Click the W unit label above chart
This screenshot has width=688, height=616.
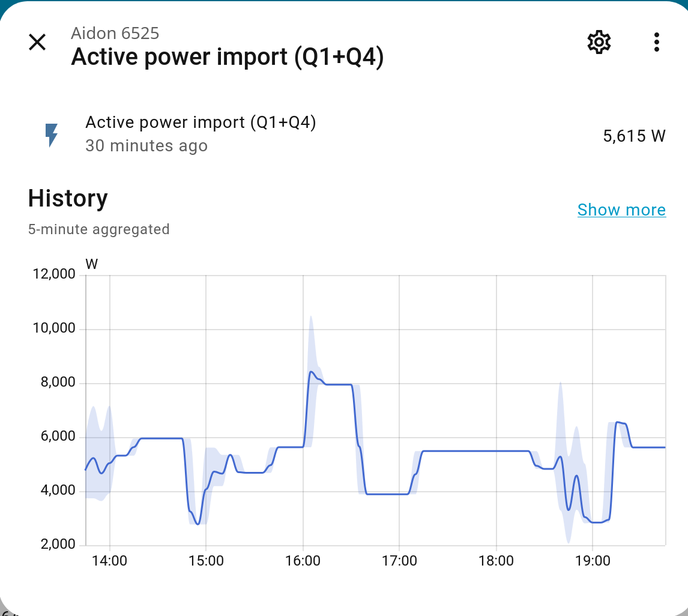[91, 264]
